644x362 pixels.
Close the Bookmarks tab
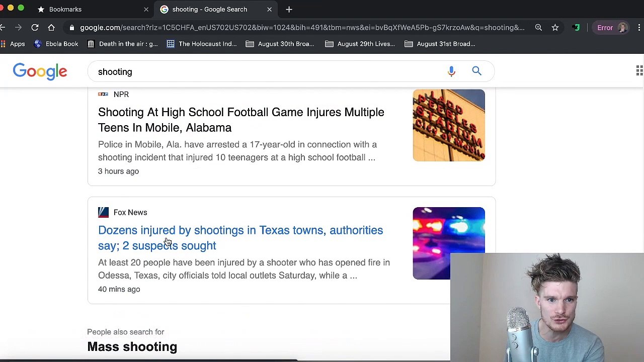click(x=146, y=9)
